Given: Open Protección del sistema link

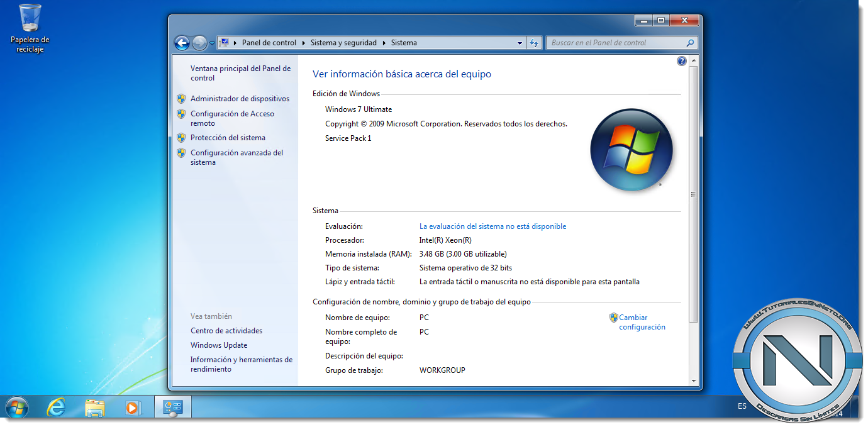Looking at the screenshot, I should pyautogui.click(x=228, y=138).
